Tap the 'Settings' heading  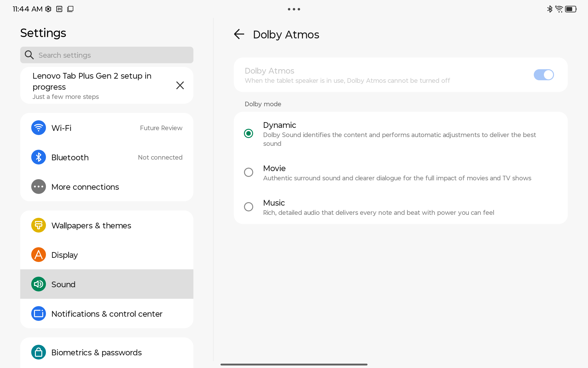pyautogui.click(x=43, y=33)
